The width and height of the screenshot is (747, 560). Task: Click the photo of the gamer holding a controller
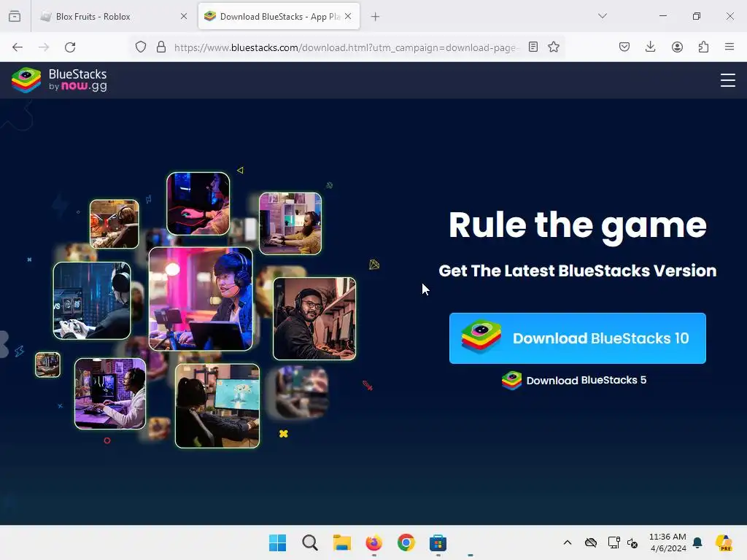(92, 300)
